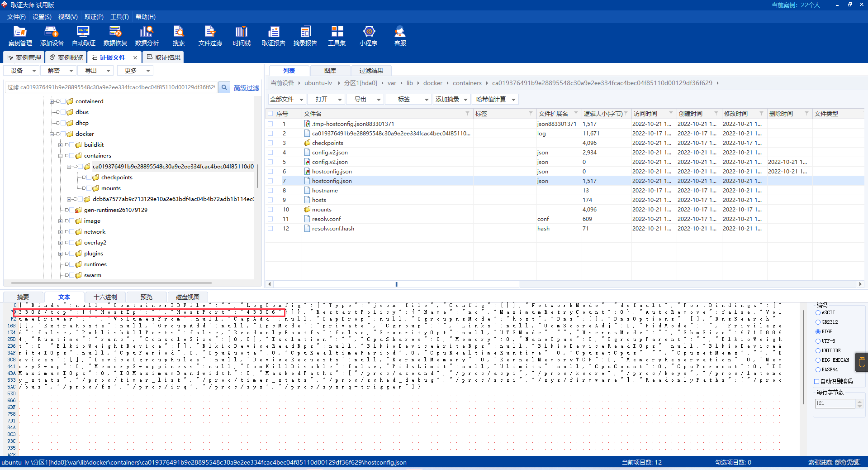Open the 添加摘录 dropdown
The width and height of the screenshot is (868, 470).
tap(451, 99)
